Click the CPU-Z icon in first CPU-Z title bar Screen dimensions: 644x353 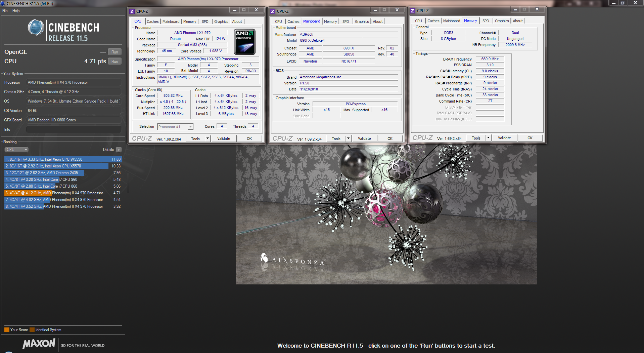(x=132, y=11)
